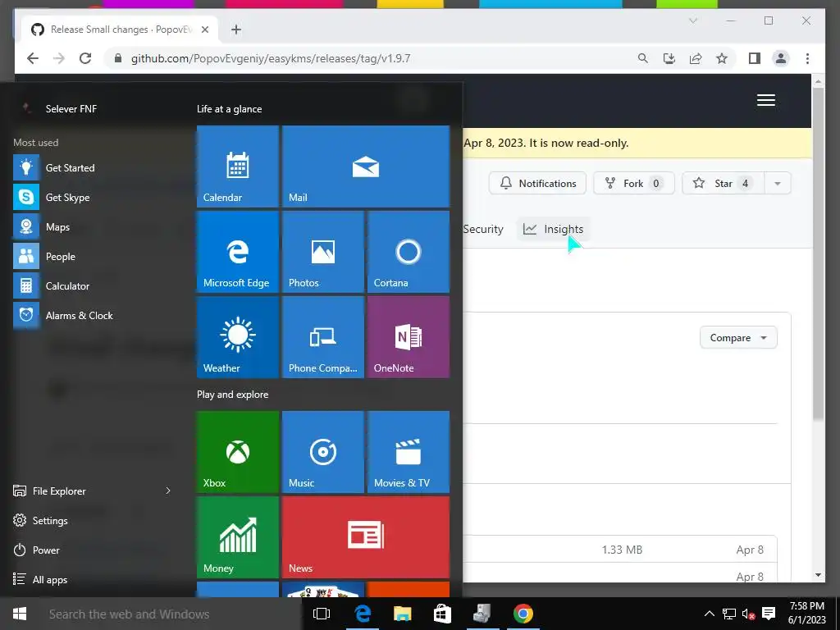Open the Phone Companion tile
This screenshot has width=840, height=630.
pos(322,337)
